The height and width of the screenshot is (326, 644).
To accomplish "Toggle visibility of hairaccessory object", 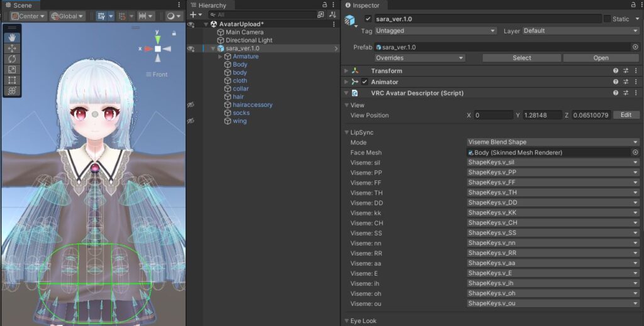I will click(x=191, y=105).
